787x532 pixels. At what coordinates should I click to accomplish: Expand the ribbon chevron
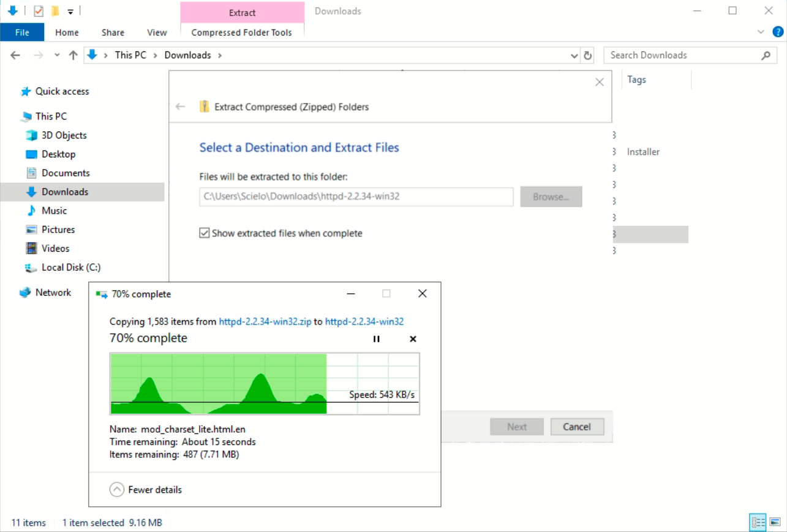(761, 32)
